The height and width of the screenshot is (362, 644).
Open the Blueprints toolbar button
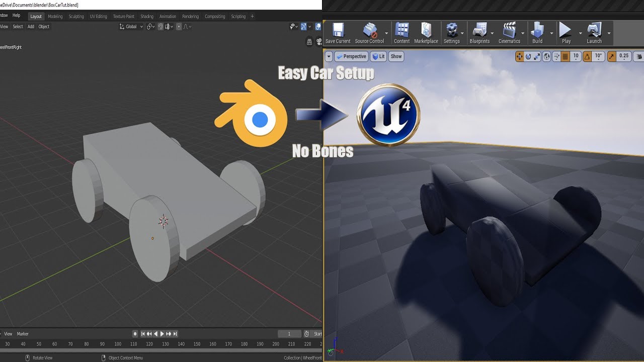[479, 33]
